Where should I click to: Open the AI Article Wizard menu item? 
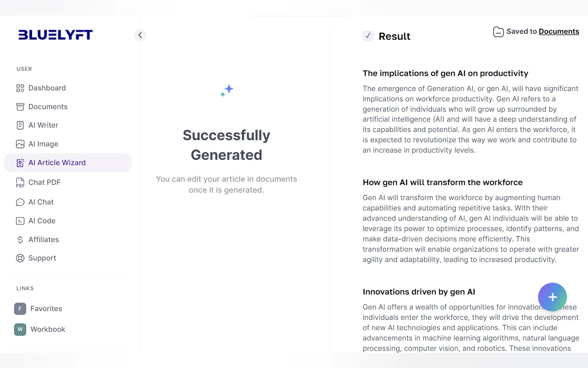(57, 163)
